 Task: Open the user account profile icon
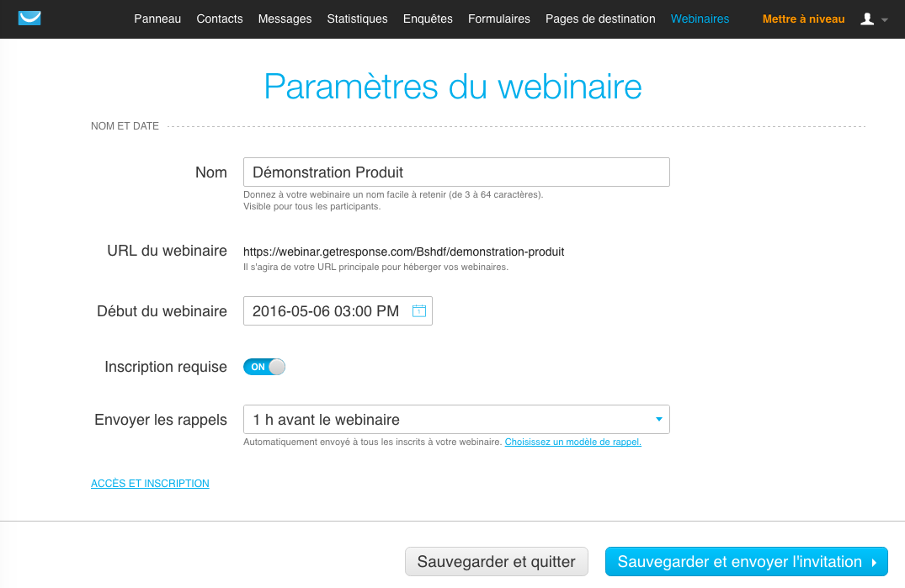(x=867, y=19)
